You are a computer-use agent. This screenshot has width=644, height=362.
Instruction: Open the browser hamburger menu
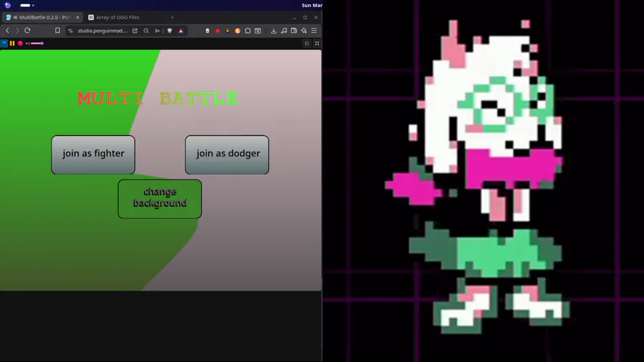[x=314, y=31]
